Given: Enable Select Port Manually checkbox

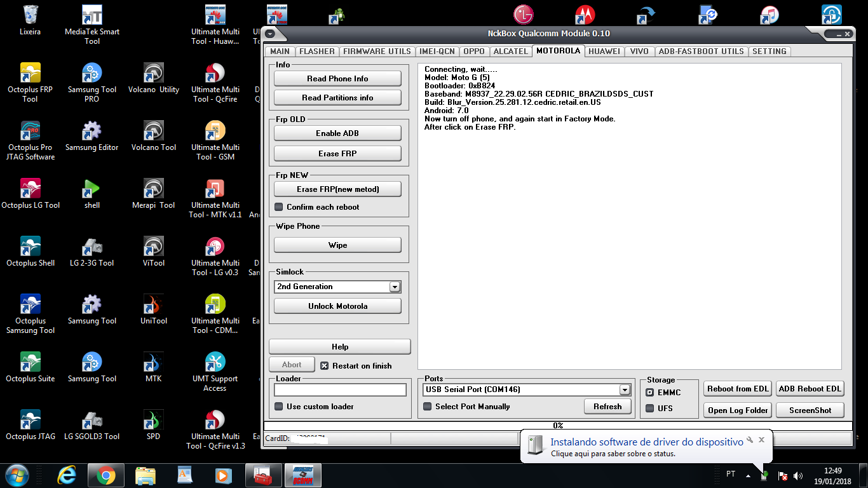Looking at the screenshot, I should coord(427,407).
